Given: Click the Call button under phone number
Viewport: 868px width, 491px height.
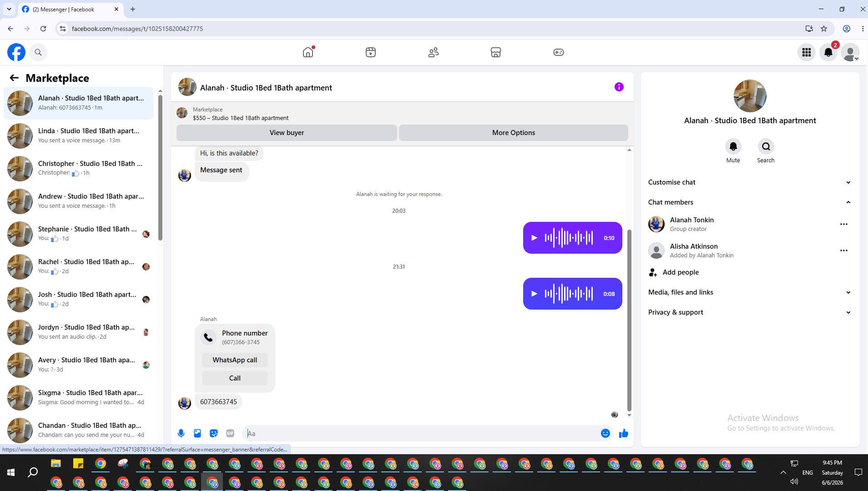Looking at the screenshot, I should (x=235, y=378).
